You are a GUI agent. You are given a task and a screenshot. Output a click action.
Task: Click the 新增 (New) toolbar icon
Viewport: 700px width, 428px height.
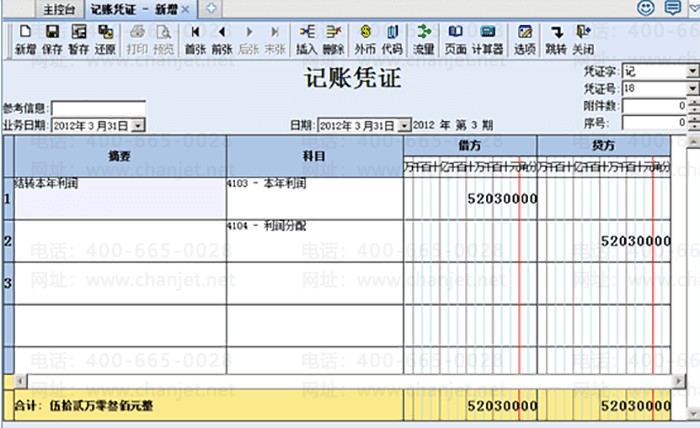click(x=25, y=39)
